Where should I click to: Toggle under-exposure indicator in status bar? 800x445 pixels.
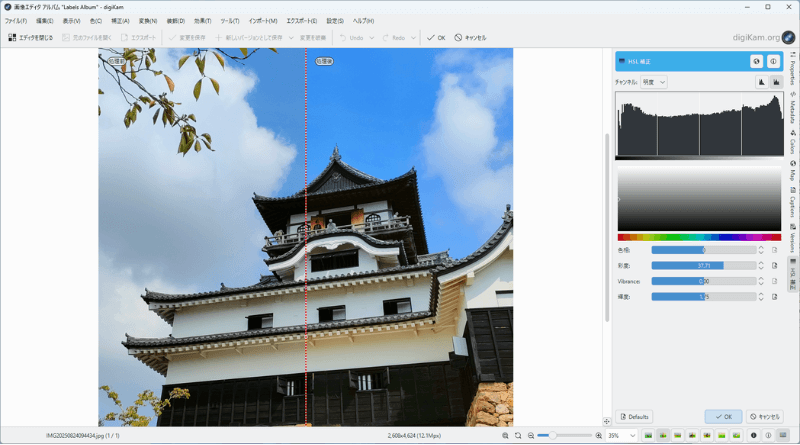(x=754, y=436)
